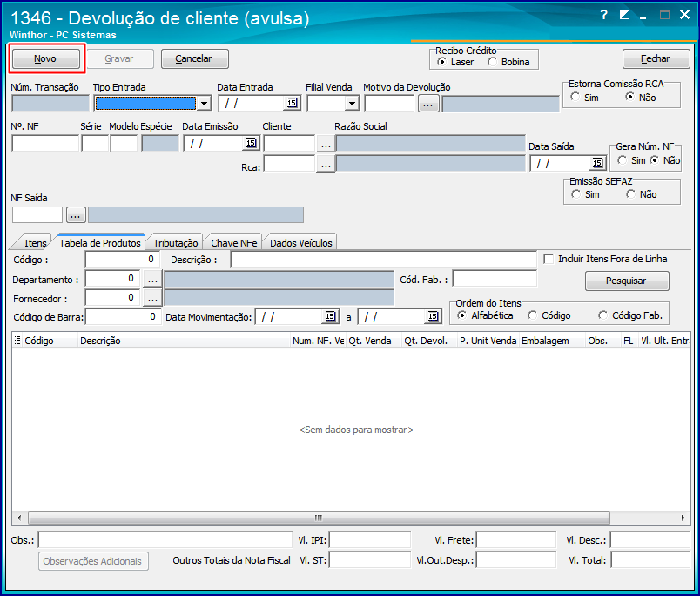700x596 pixels.
Task: Click the Nº. NF input field
Action: coord(45,144)
